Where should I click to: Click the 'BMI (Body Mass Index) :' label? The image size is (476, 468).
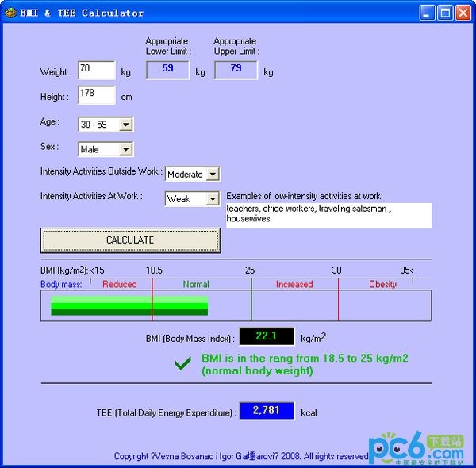(190, 339)
